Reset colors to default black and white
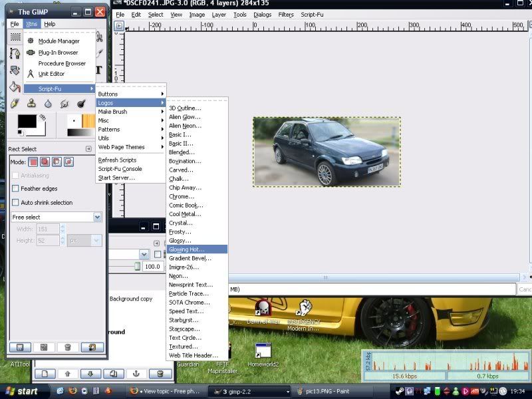Screen dimensions: 532x399 (20, 132)
